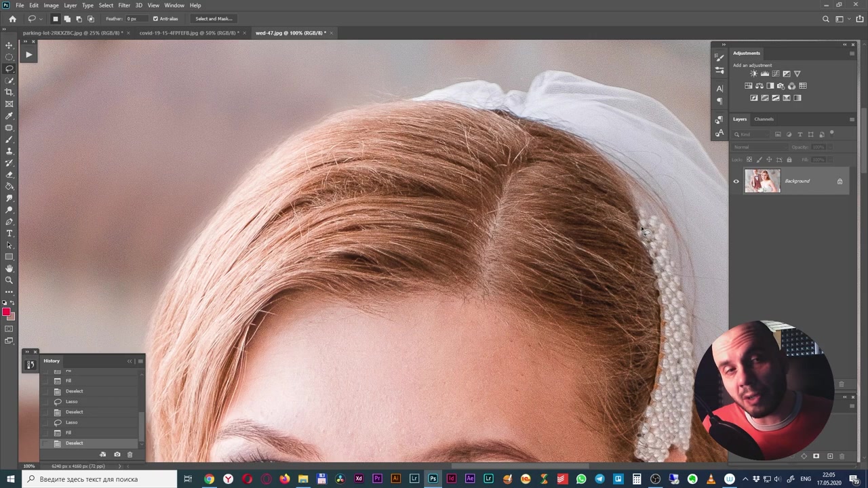Image resolution: width=868 pixels, height=488 pixels.
Task: Add a Levels adjustment
Action: [765, 74]
